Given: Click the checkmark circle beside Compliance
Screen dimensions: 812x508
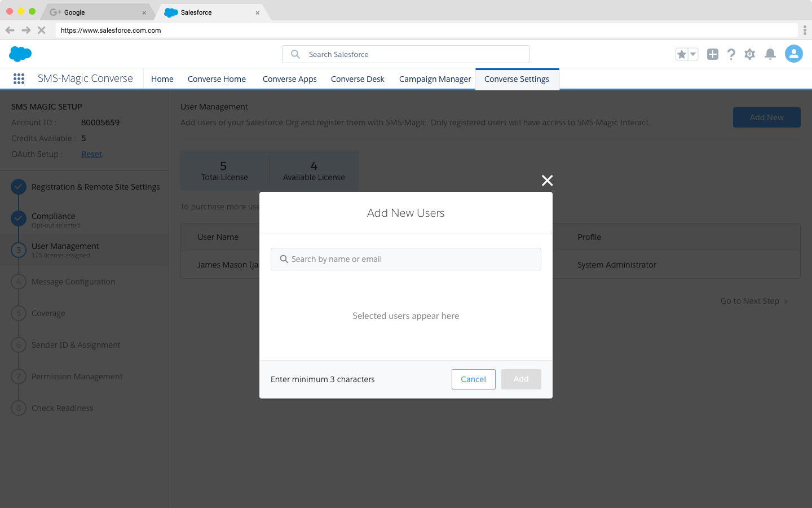Looking at the screenshot, I should click(x=19, y=218).
